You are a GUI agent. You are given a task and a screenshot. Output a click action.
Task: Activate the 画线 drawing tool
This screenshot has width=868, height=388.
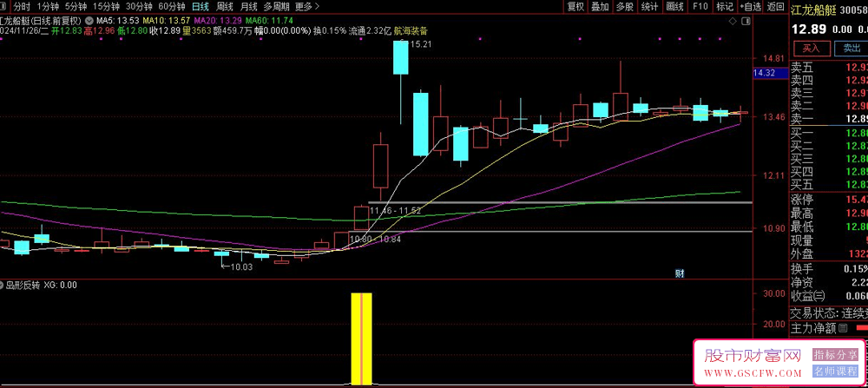coord(674,7)
